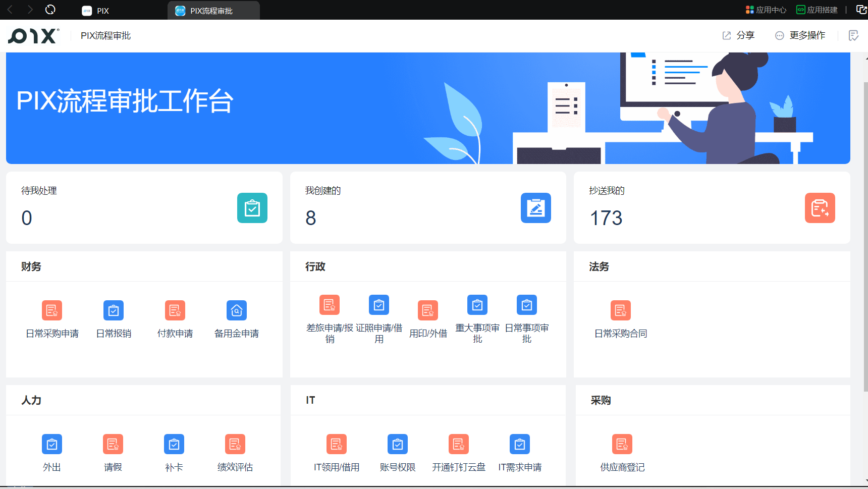This screenshot has width=868, height=489.
Task: Open the 账号权限 icon
Action: [398, 444]
